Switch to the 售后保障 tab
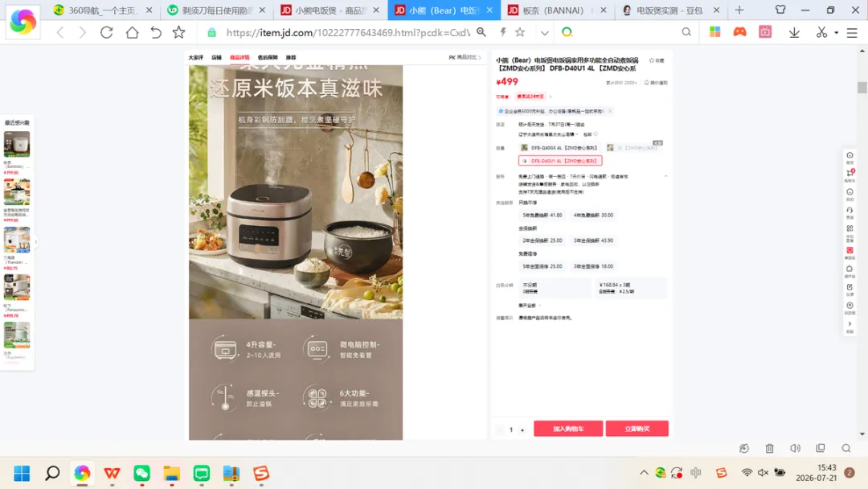Screen dimensions: 868x489 pyautogui.click(x=268, y=58)
